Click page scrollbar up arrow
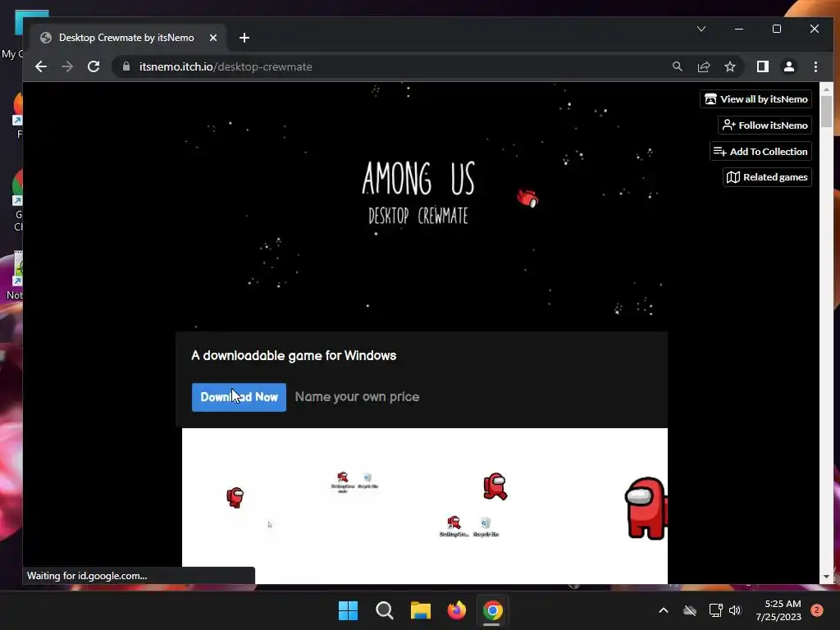 (826, 89)
